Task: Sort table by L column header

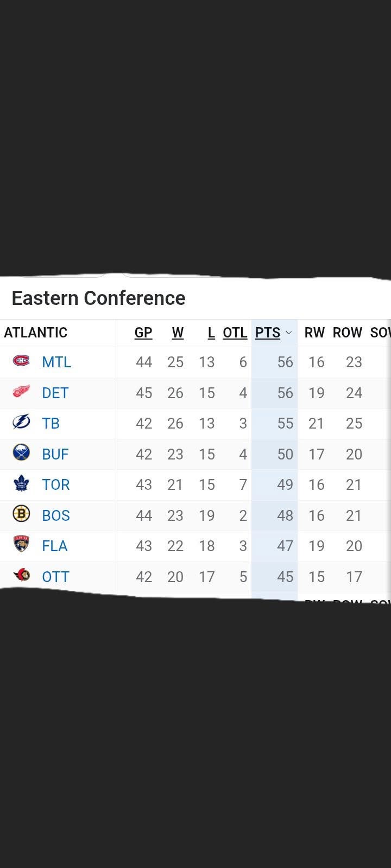Action: [x=211, y=333]
